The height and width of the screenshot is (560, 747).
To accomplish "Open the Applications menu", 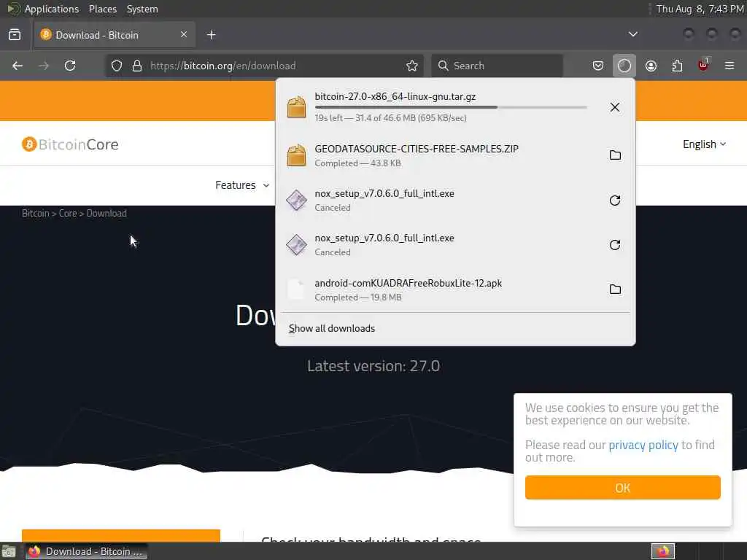I will point(52,9).
